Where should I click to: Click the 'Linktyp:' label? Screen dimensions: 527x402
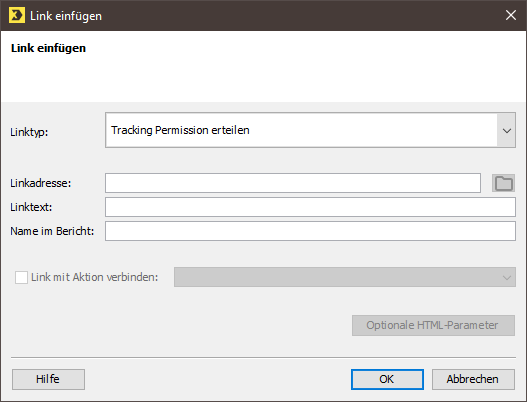[x=29, y=132]
